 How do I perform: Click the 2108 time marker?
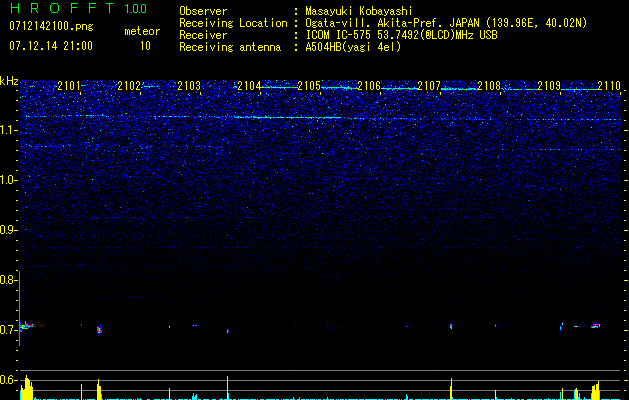coord(489,85)
